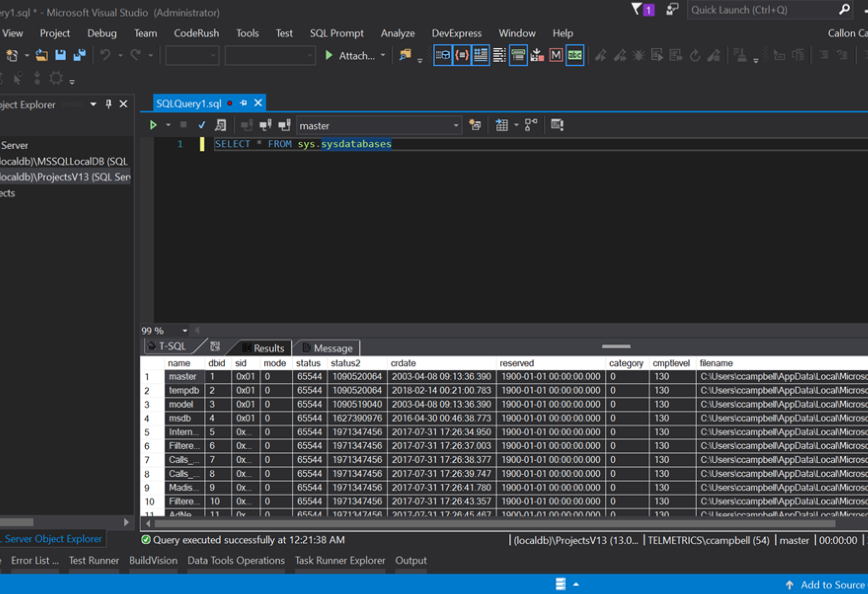Open the BuildVision panel tab
Screen dimensions: 868x594
pos(153,561)
